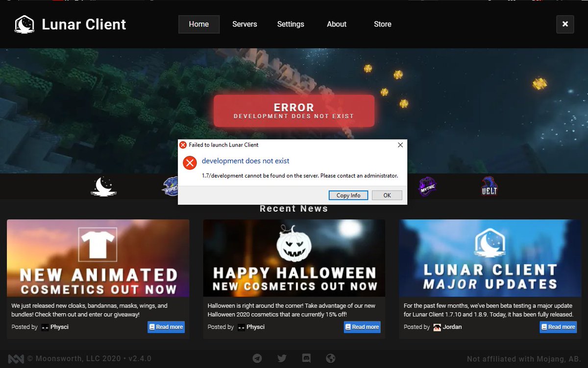This screenshot has height=368, width=588.
Task: Switch to the Servers tab
Action: pyautogui.click(x=245, y=24)
